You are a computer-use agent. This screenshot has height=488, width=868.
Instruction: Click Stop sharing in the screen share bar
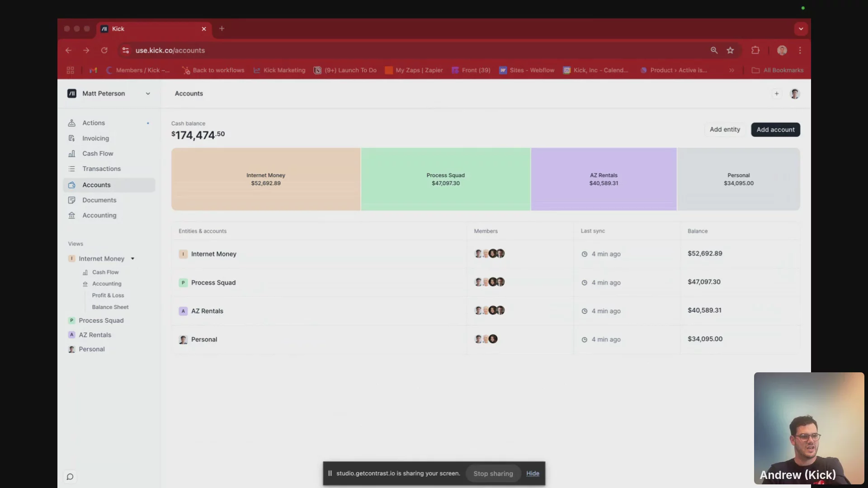click(x=493, y=474)
